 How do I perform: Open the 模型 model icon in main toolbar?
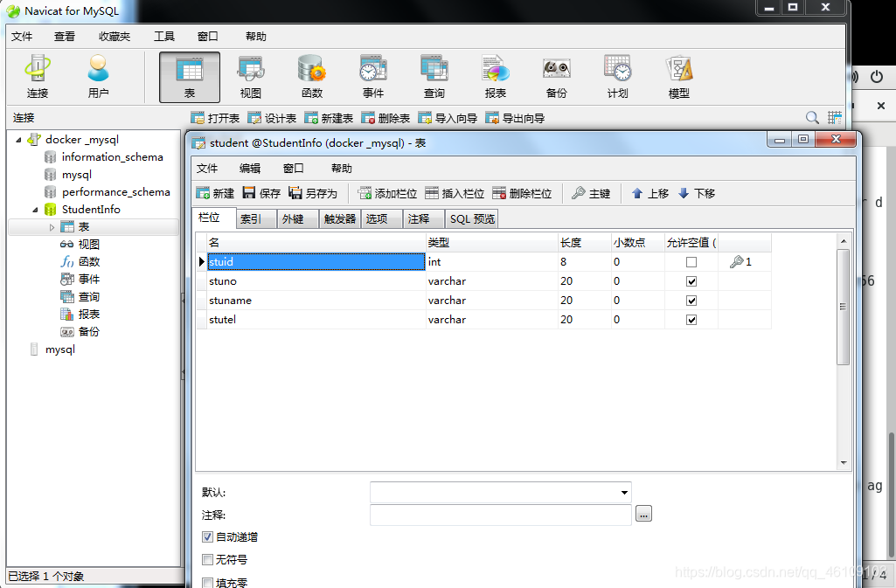click(x=679, y=77)
